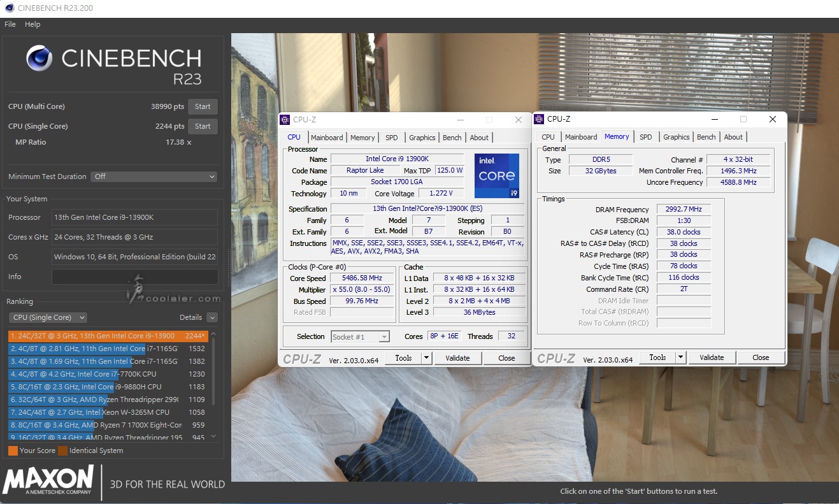The width and height of the screenshot is (839, 504).
Task: Click the brown Identical System legend square
Action: point(62,450)
